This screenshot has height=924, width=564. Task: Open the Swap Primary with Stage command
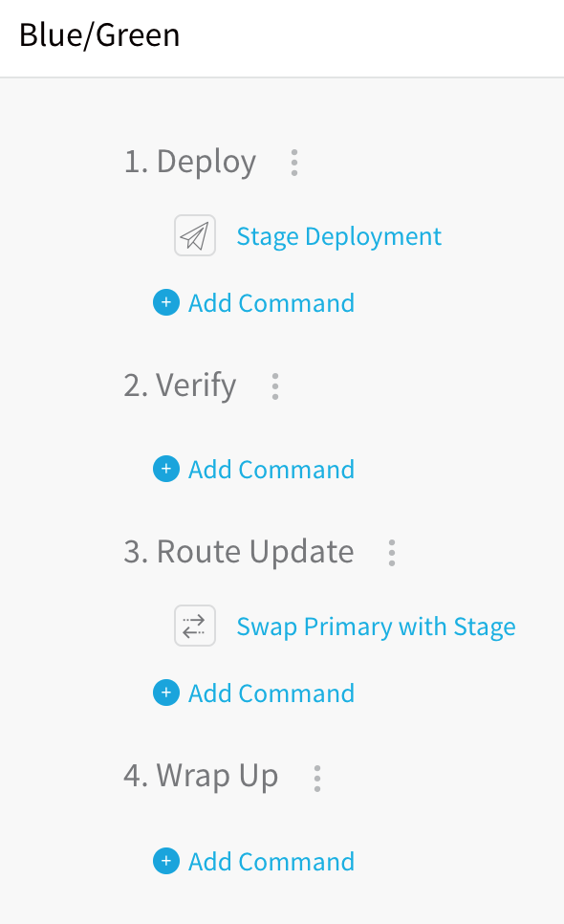coord(377,627)
